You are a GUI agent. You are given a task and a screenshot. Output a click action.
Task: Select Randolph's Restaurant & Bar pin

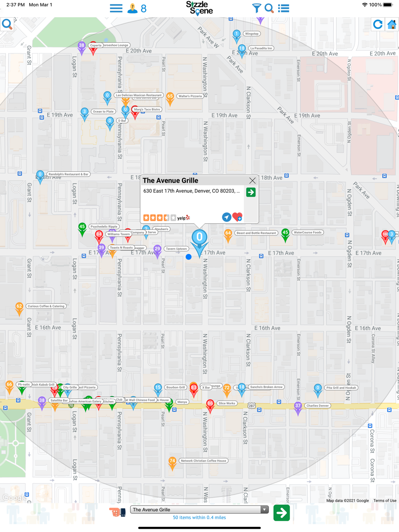pos(40,177)
